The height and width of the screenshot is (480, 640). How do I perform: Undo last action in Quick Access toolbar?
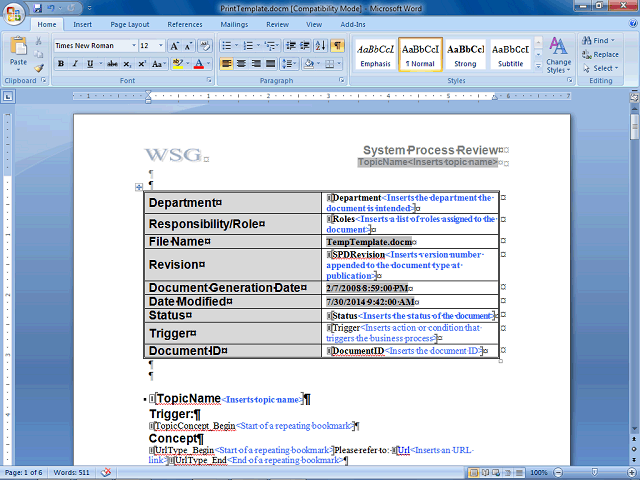[x=51, y=8]
